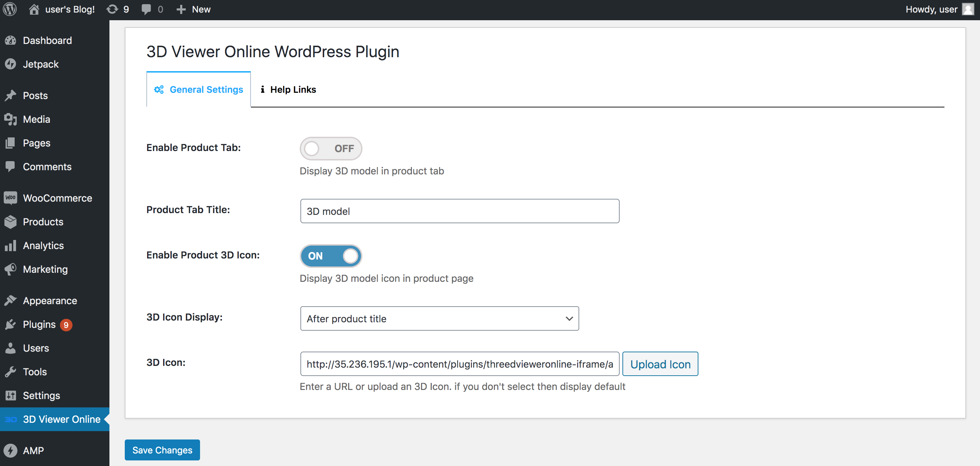This screenshot has width=980, height=466.
Task: Open Plugins menu with 9 badge
Action: [x=39, y=324]
